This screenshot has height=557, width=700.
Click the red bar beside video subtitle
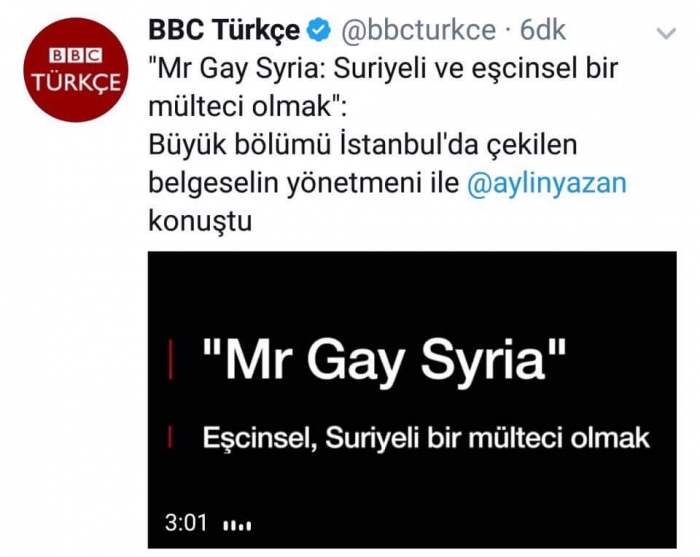tap(170, 436)
